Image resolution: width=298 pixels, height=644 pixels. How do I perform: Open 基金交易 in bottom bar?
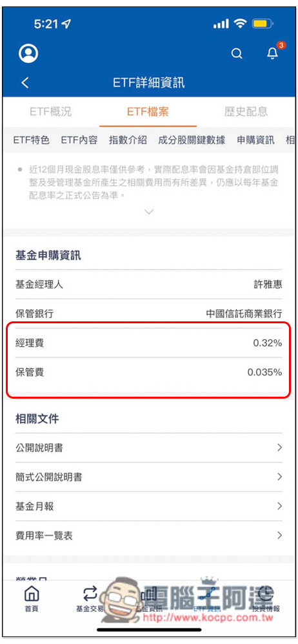click(x=90, y=599)
